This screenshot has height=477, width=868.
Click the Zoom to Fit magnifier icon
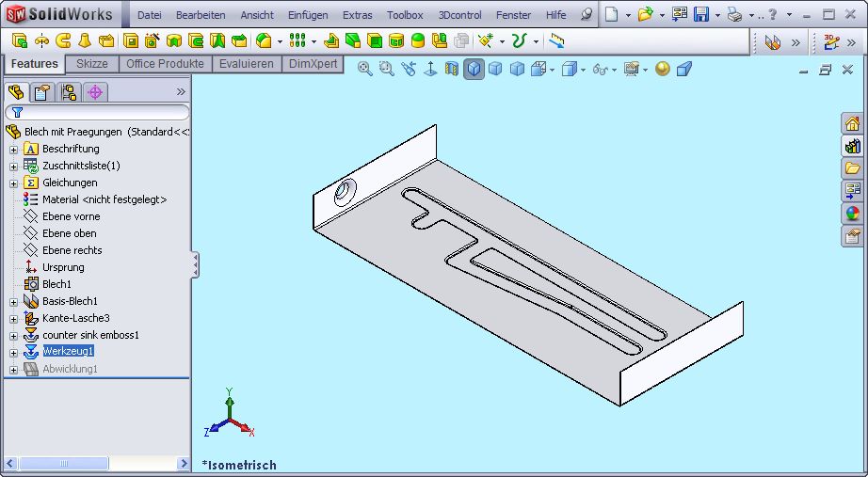tap(365, 69)
